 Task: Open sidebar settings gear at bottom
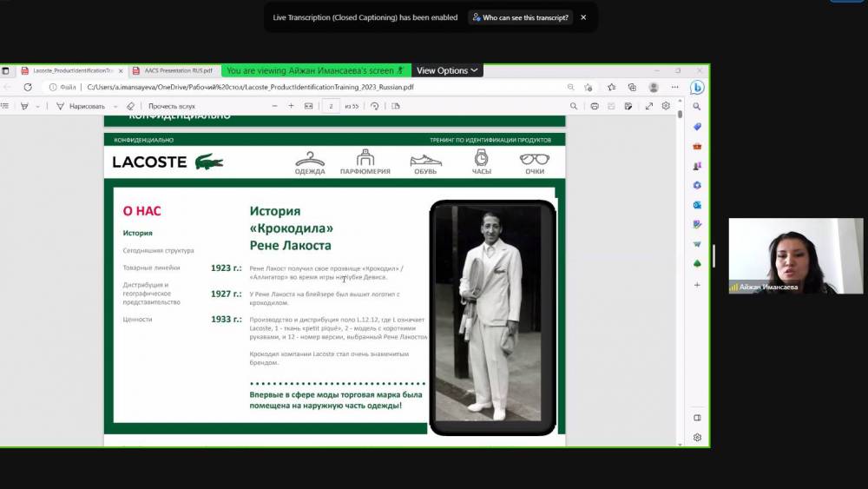pos(697,438)
